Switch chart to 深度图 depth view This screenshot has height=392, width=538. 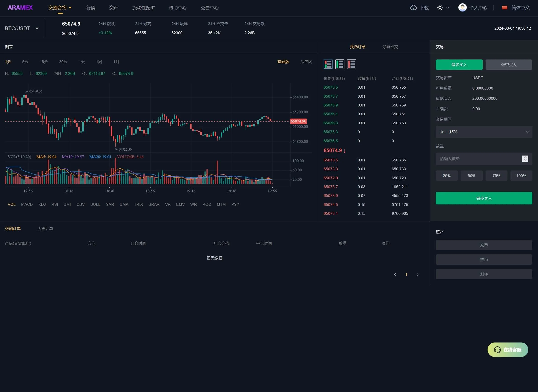[x=306, y=62]
